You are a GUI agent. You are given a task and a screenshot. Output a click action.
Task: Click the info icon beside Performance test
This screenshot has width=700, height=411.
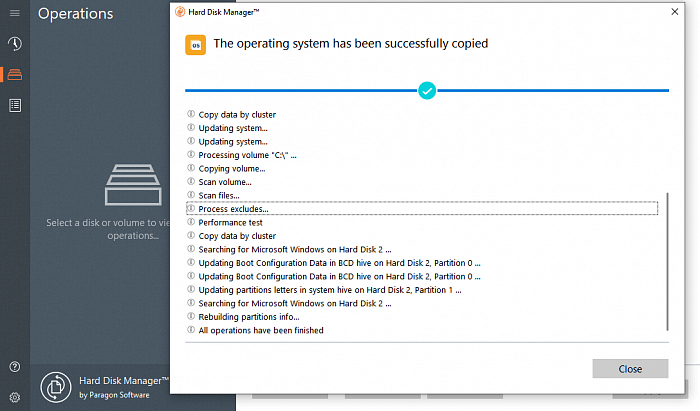[x=191, y=222]
